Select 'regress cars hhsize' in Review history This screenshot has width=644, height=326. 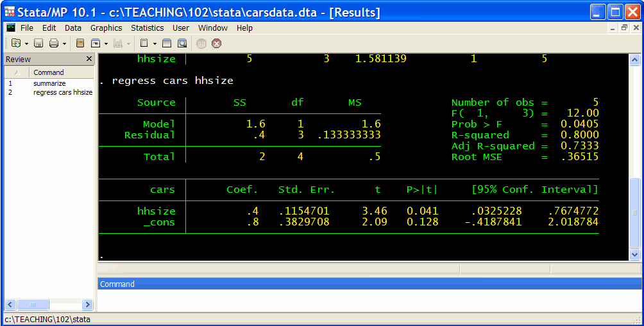click(x=63, y=92)
